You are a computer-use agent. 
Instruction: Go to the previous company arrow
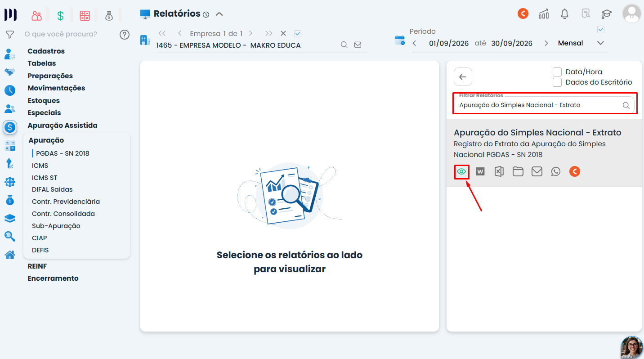(180, 33)
